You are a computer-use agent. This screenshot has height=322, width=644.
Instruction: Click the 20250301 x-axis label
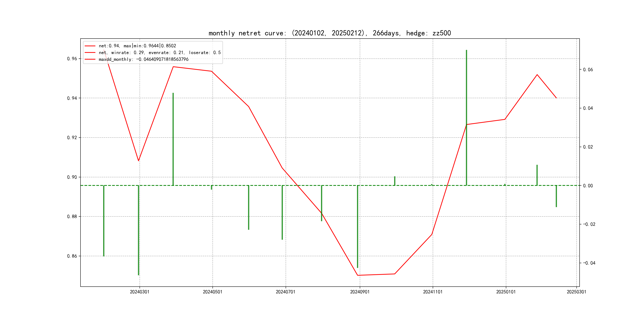pos(576,292)
